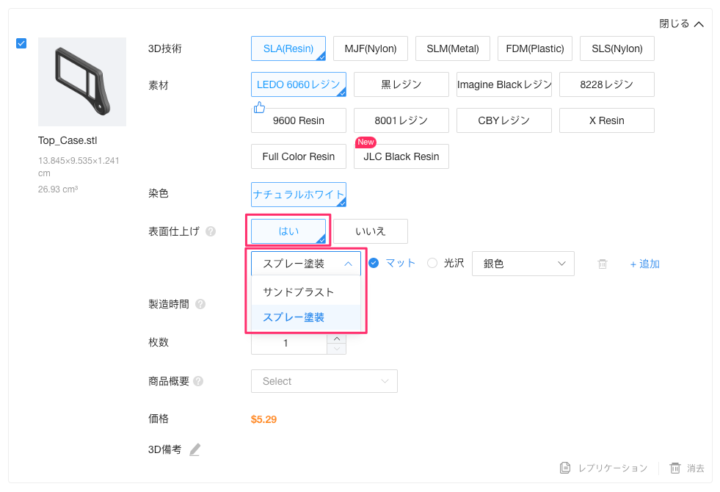Click the pencil icon next to 3D備考
Screen dimensions: 720x492
[195, 450]
